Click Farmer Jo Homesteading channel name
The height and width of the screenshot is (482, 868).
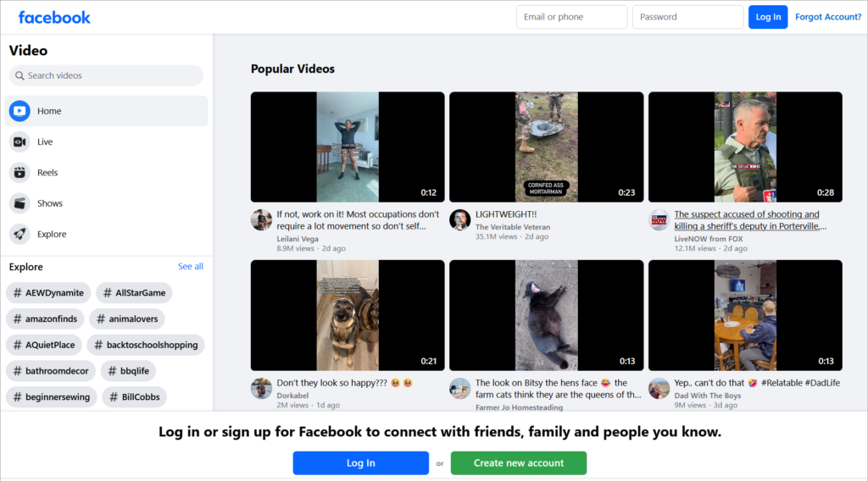[x=519, y=407]
